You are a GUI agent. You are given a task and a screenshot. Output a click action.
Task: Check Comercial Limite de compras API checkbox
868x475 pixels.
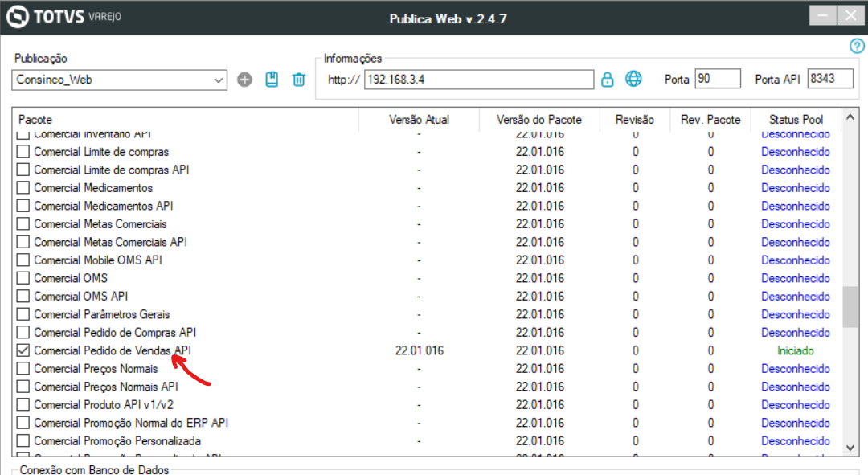point(23,170)
